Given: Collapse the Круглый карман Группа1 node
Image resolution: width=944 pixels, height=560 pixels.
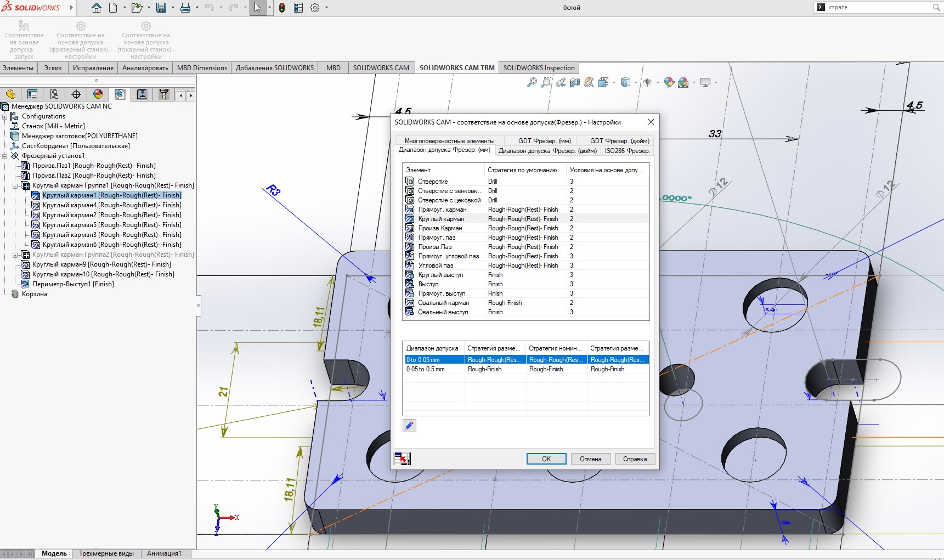Looking at the screenshot, I should pos(15,185).
